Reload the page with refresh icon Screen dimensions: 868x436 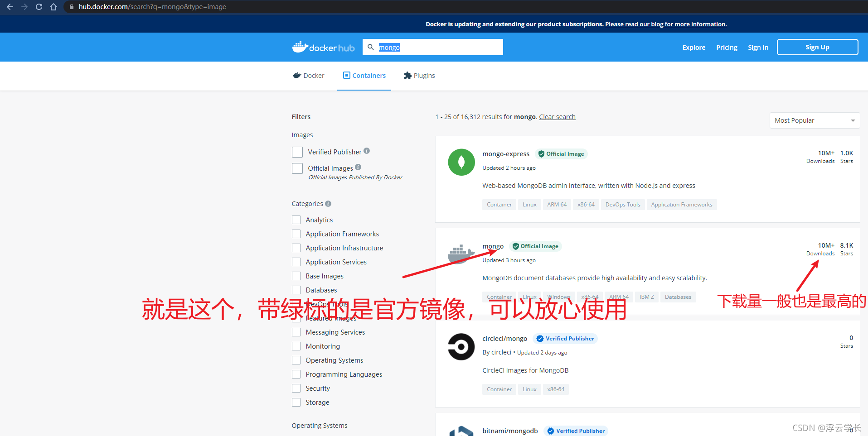point(39,7)
